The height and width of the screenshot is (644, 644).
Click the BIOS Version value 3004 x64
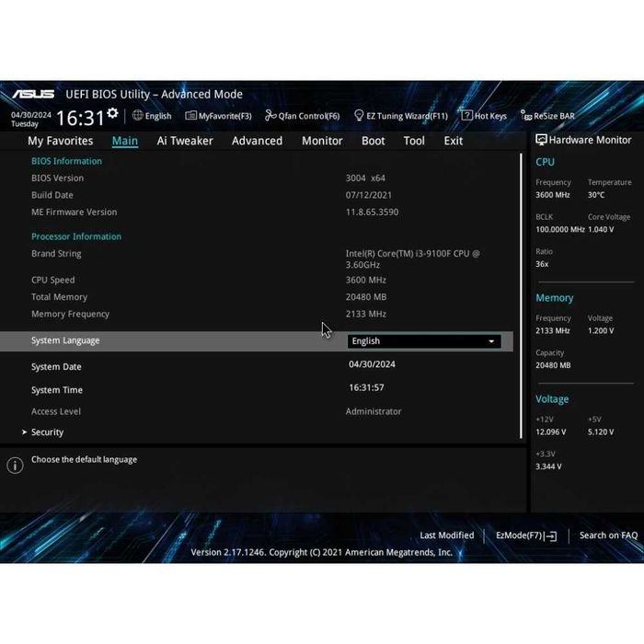pyautogui.click(x=365, y=178)
